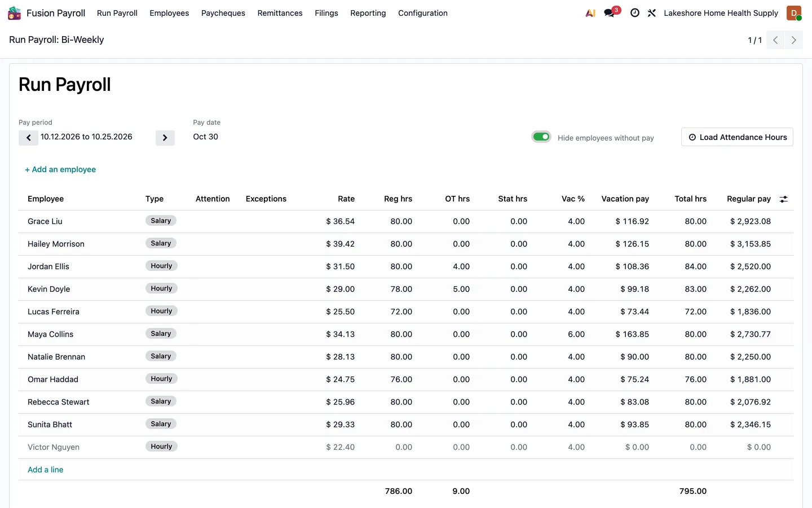Select employee Kevin Doyle
Screen dimensions: 812x508
pyautogui.click(x=49, y=289)
